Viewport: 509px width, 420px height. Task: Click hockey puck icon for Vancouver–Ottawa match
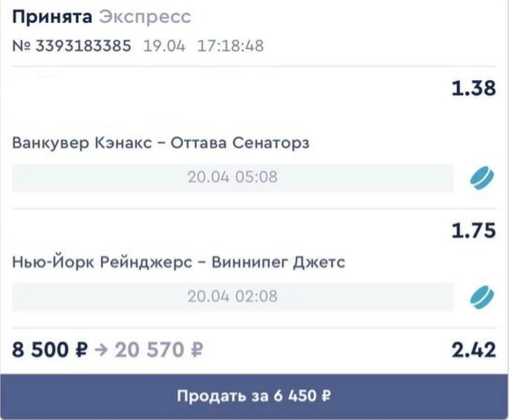pyautogui.click(x=482, y=178)
